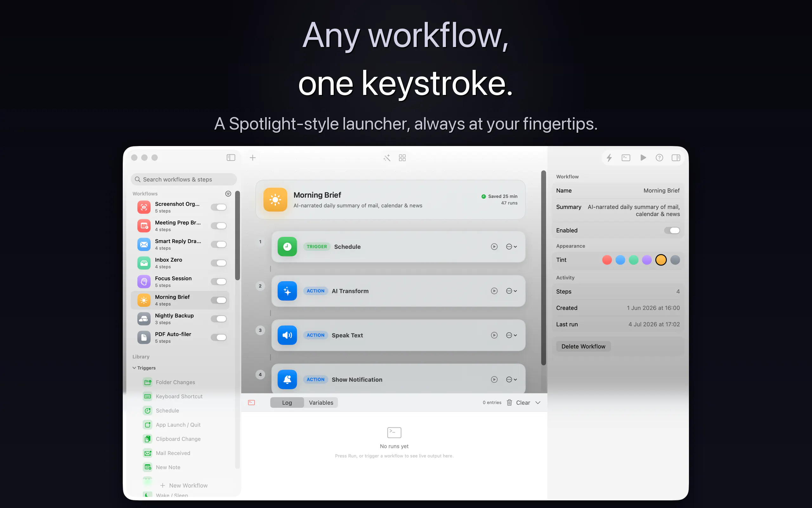The image size is (812, 508).
Task: Pick the purple tint swatch
Action: tap(647, 260)
